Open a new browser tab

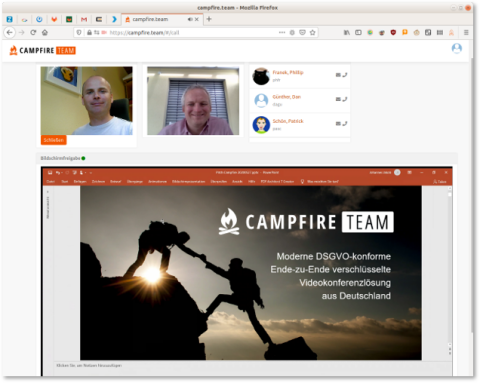[x=209, y=19]
